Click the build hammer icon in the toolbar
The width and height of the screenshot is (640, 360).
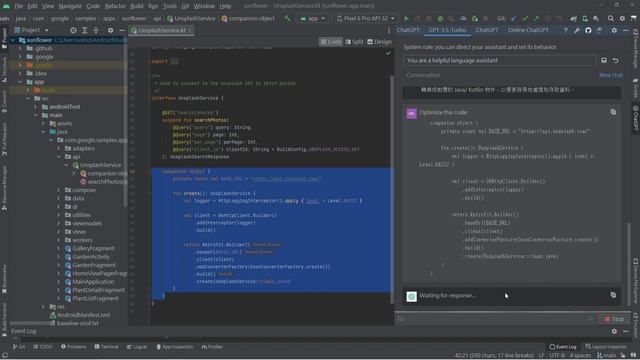[287, 18]
